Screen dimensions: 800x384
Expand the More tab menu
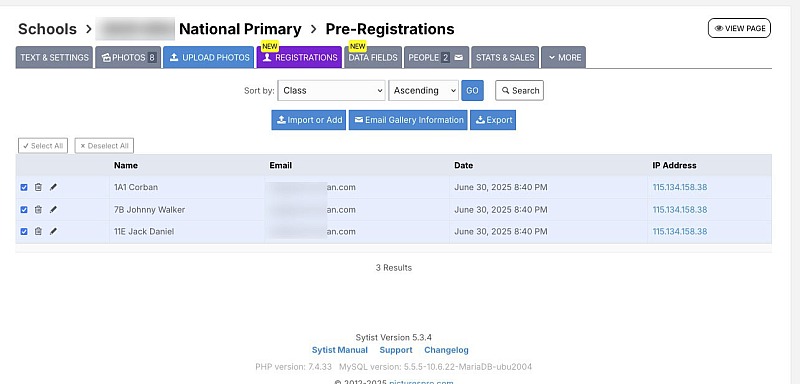point(564,58)
